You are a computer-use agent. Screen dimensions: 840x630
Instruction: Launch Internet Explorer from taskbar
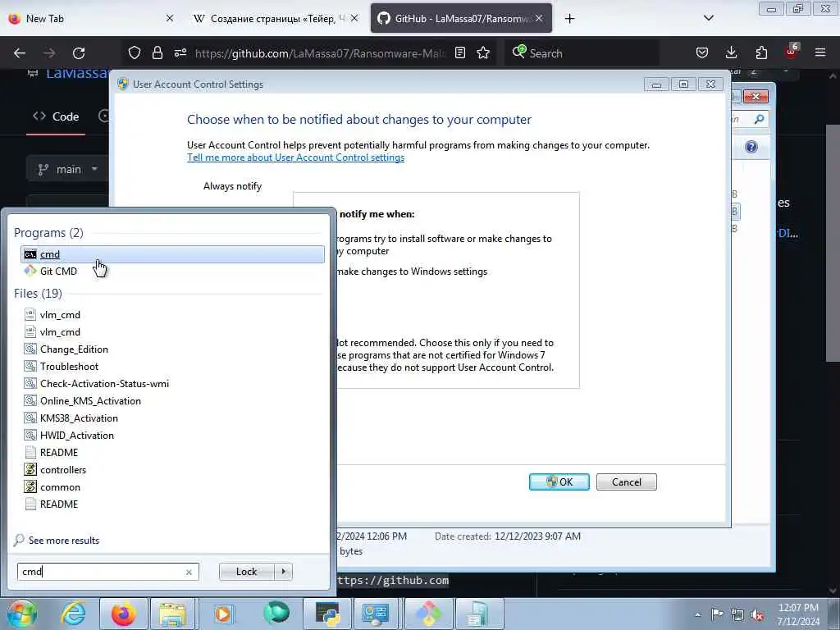coord(73,614)
